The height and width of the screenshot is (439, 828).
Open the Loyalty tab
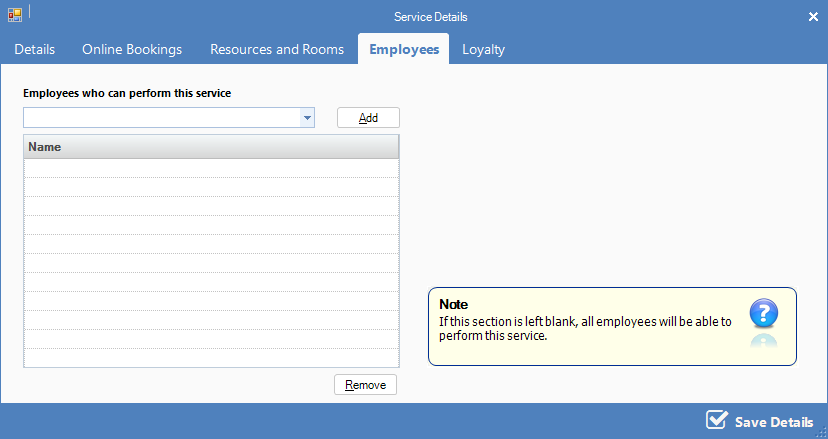click(483, 49)
